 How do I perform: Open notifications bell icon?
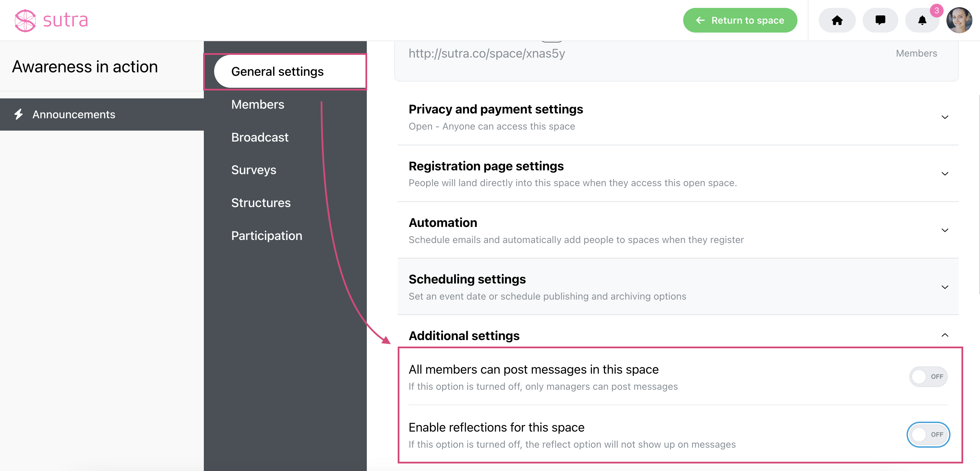tap(922, 20)
